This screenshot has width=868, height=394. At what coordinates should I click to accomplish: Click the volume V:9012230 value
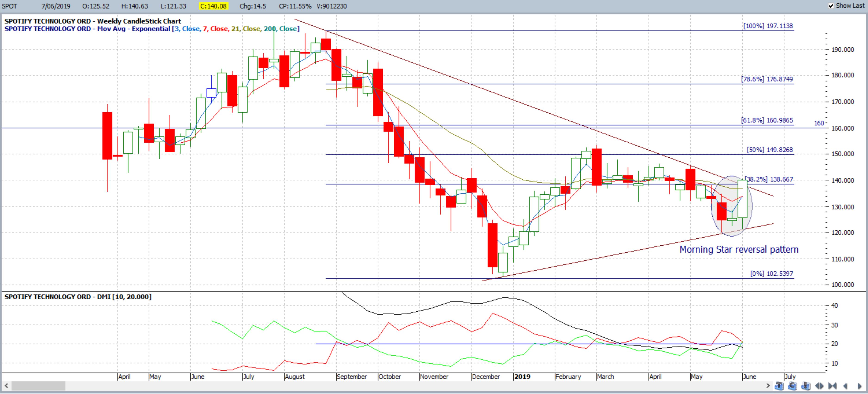click(x=332, y=6)
